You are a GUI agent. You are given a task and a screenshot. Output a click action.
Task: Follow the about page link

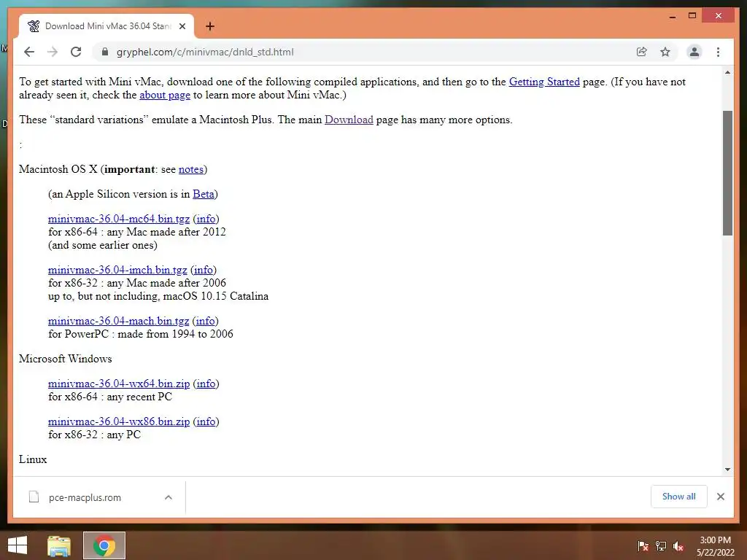pos(165,95)
